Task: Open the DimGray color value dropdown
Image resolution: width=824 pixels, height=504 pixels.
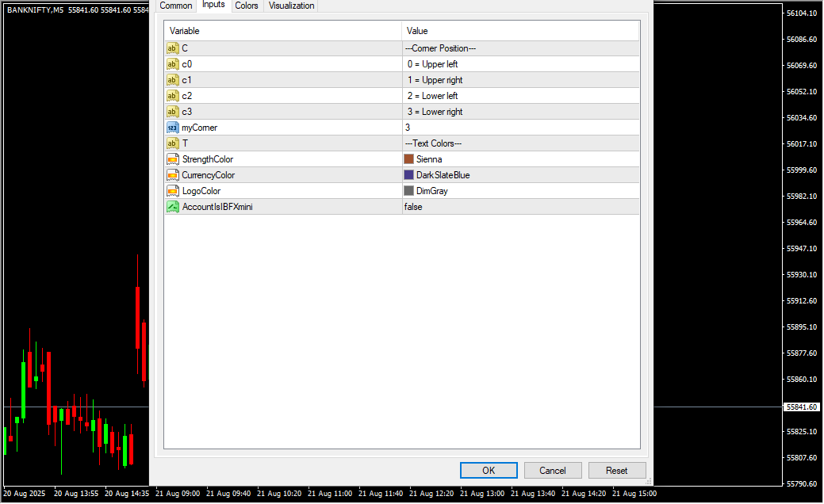Action: 519,191
